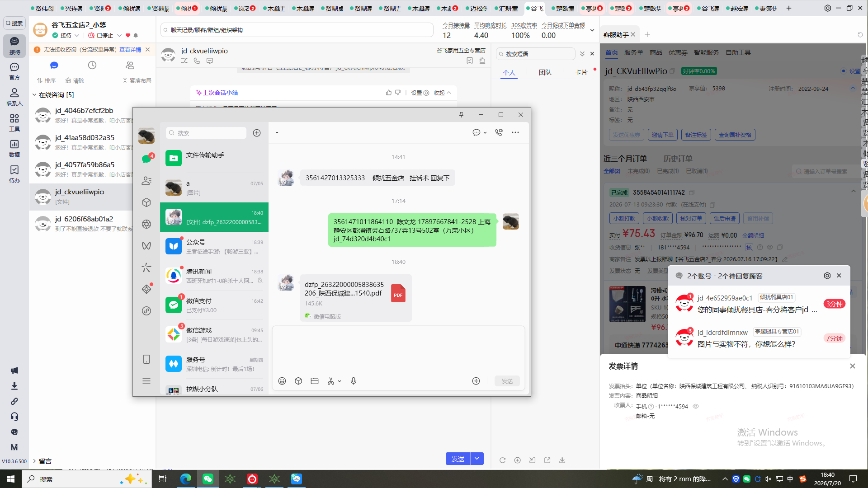Open 工具 in the JD left sidebar

14,122
